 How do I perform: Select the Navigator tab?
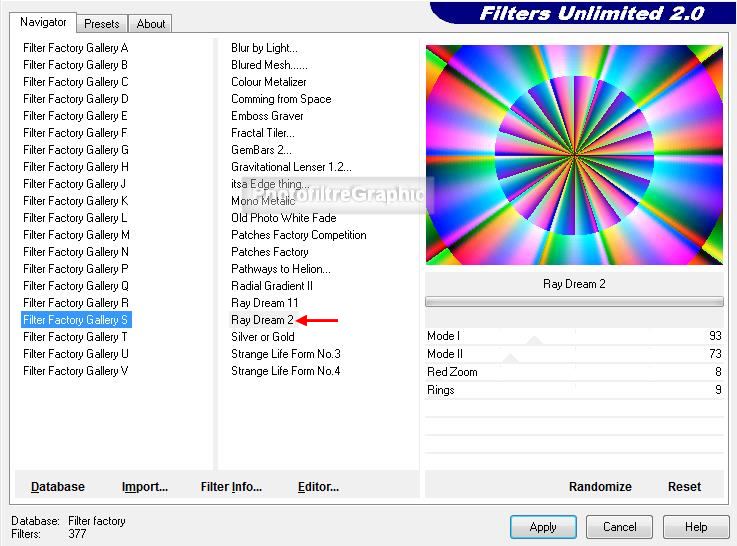click(x=44, y=22)
